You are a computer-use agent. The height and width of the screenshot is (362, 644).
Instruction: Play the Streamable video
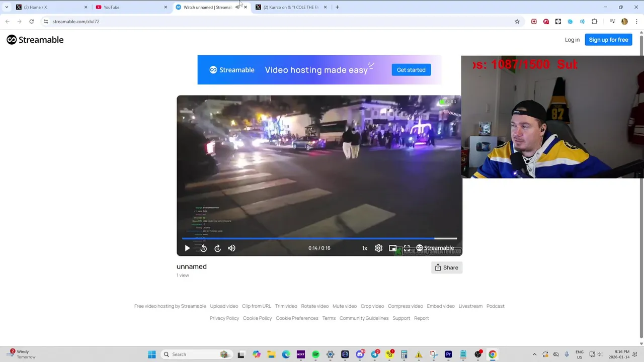187,248
